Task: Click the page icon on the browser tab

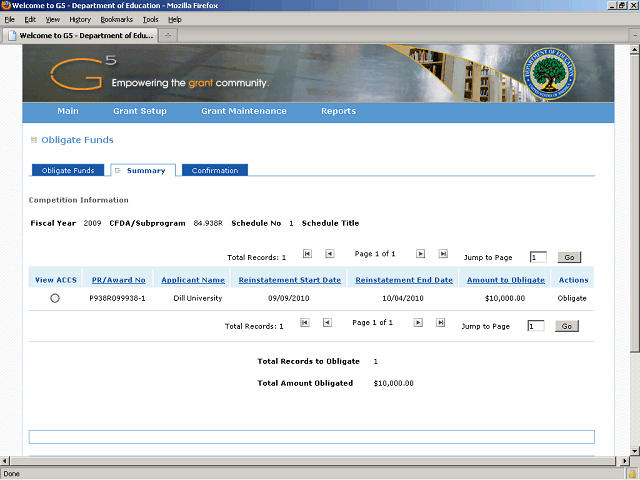Action: [12, 36]
